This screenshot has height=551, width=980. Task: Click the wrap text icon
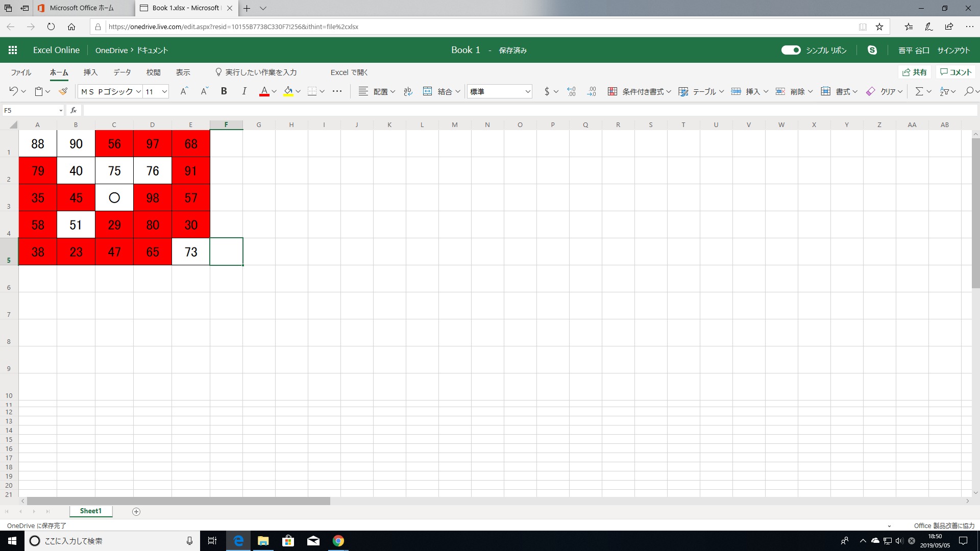pos(408,91)
